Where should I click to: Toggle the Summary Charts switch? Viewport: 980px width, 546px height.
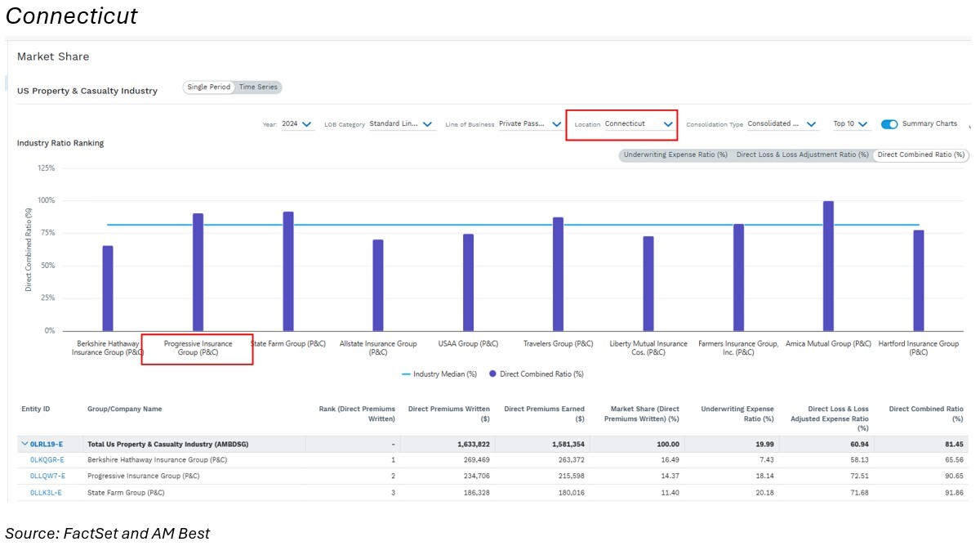[889, 124]
